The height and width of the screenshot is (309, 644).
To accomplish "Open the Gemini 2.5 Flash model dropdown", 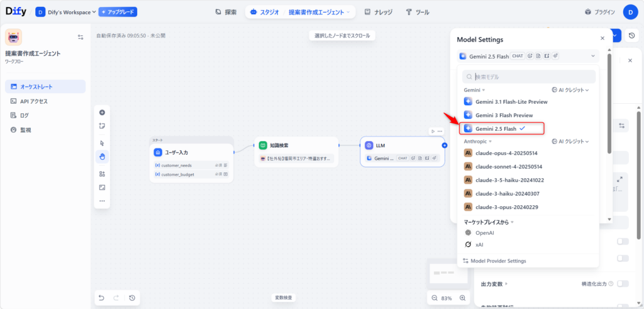I will pos(528,56).
